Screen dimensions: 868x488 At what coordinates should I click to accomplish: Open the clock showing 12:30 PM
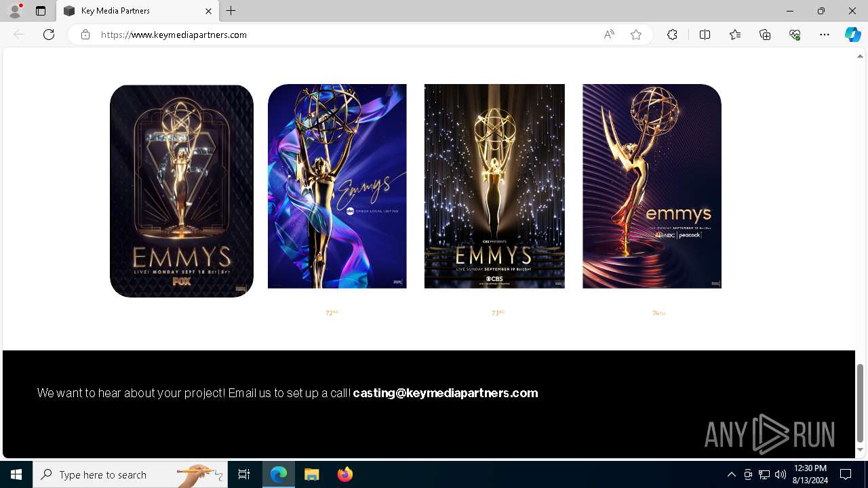click(810, 474)
